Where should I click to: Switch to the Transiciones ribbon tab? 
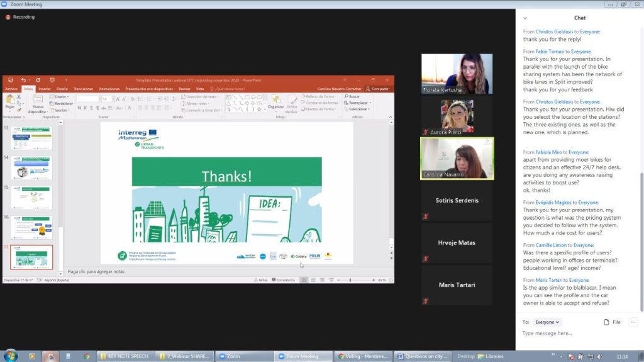(x=83, y=89)
